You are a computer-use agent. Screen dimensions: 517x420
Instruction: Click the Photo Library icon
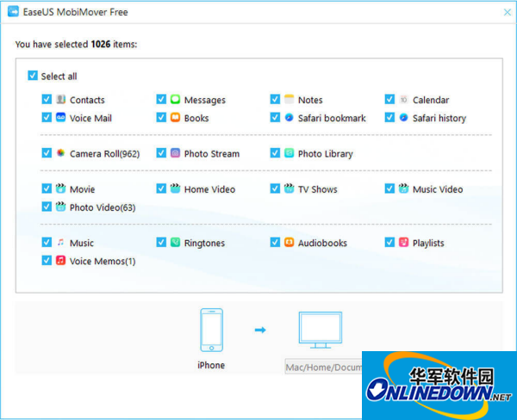tap(289, 153)
